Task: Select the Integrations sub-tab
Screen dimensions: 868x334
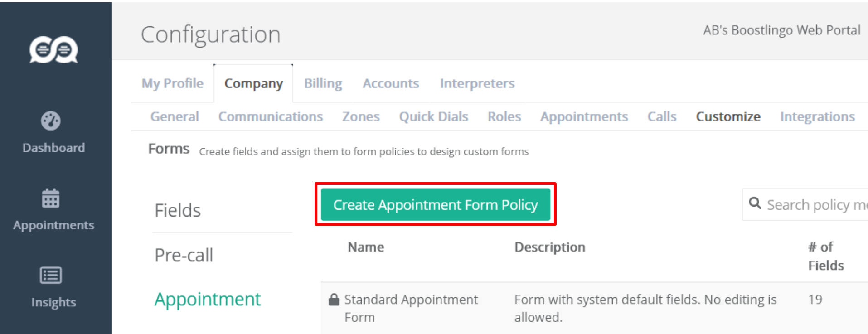Action: [817, 117]
